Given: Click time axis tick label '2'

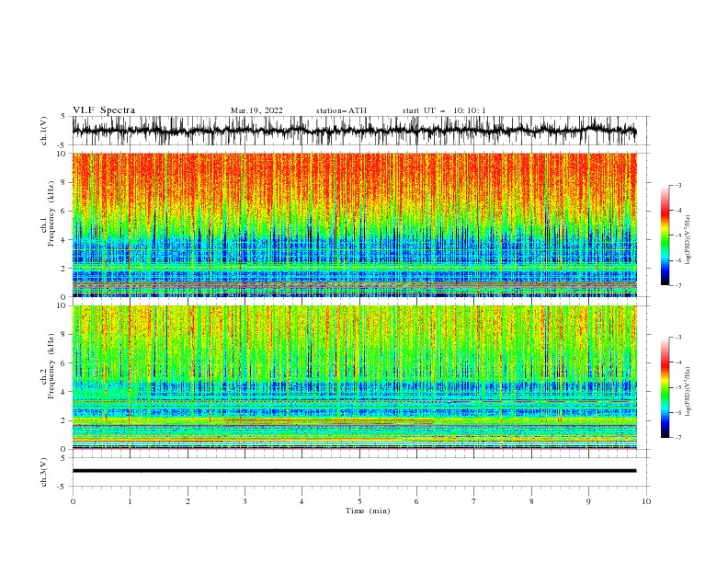Looking at the screenshot, I should pos(188,501).
